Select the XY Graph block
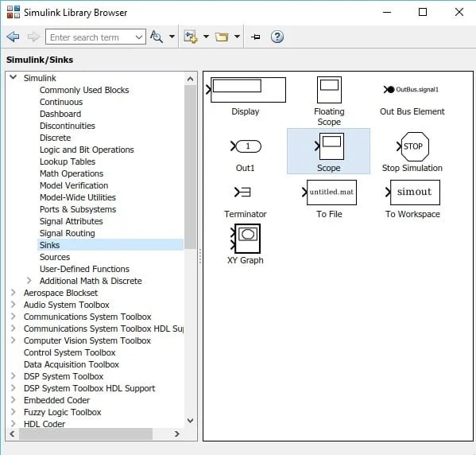Screen dimensions: 476x455 coord(246,239)
